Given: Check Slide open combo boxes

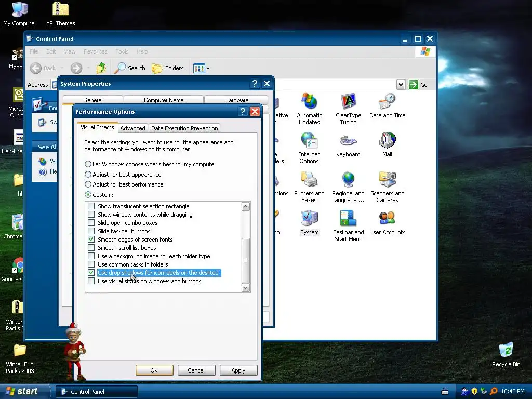Looking at the screenshot, I should coord(91,222).
